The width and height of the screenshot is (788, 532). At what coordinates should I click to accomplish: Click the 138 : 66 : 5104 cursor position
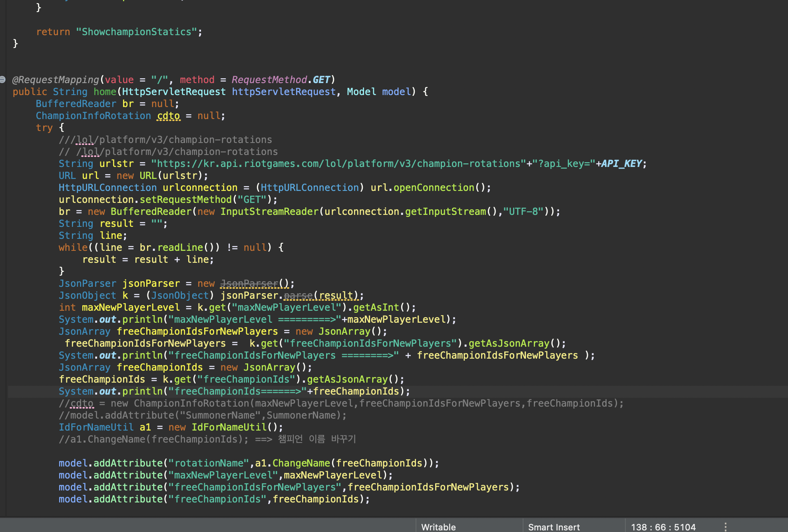(663, 527)
